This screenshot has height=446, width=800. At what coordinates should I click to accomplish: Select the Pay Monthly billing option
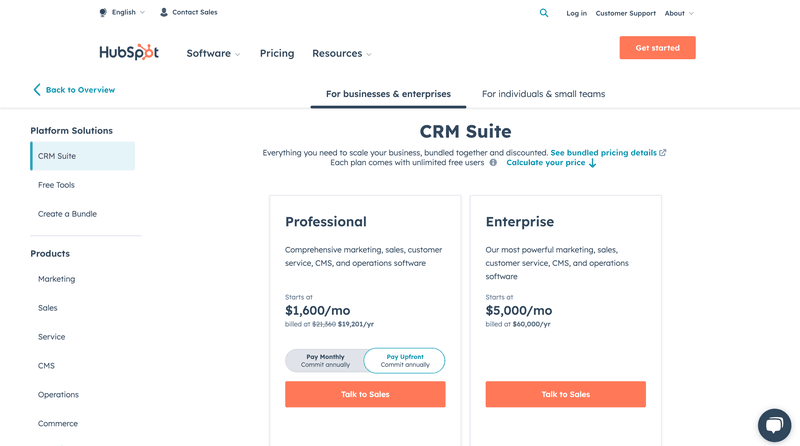(325, 360)
